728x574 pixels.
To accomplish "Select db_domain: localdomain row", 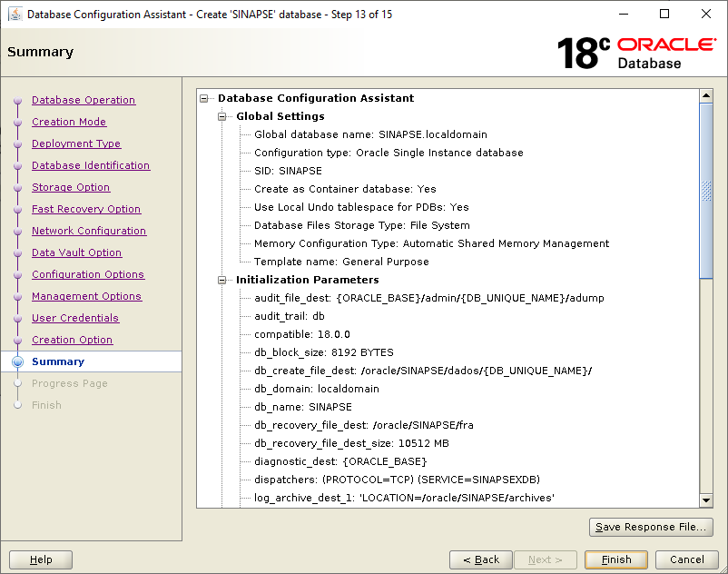I will pos(317,389).
